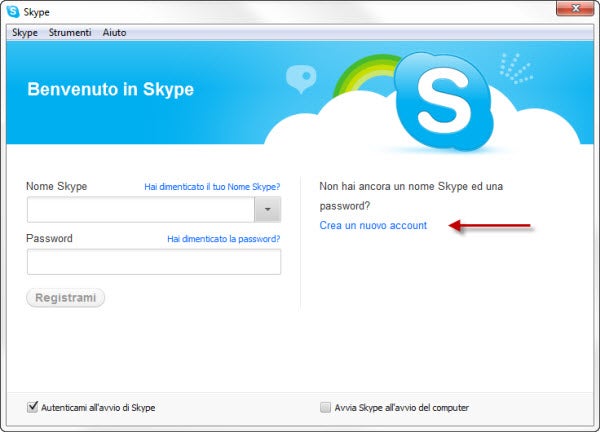Click the Registrami button
The height and width of the screenshot is (432, 600).
tap(65, 298)
